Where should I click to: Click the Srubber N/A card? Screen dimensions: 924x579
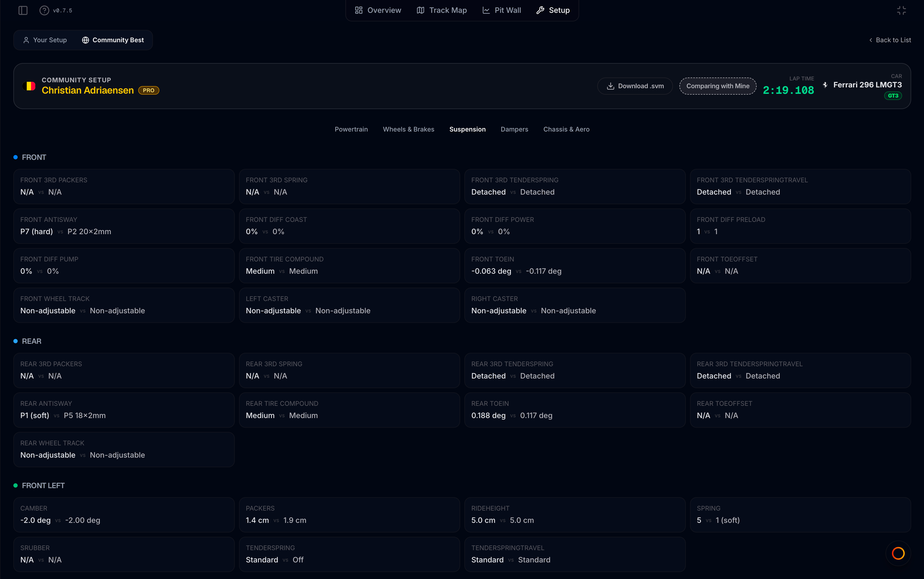click(124, 554)
